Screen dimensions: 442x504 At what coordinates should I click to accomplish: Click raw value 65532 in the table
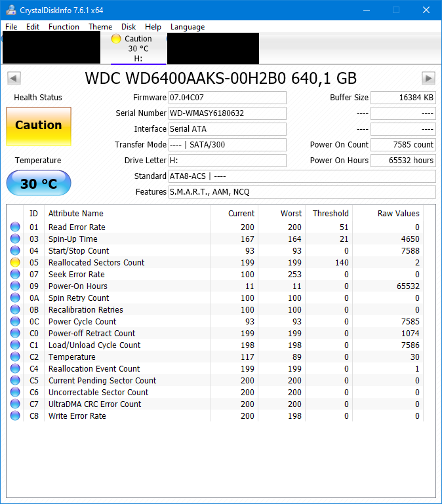point(408,286)
